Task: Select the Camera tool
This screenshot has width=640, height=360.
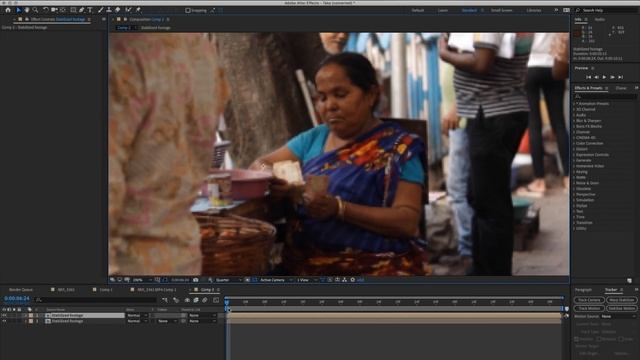Action: [54, 10]
